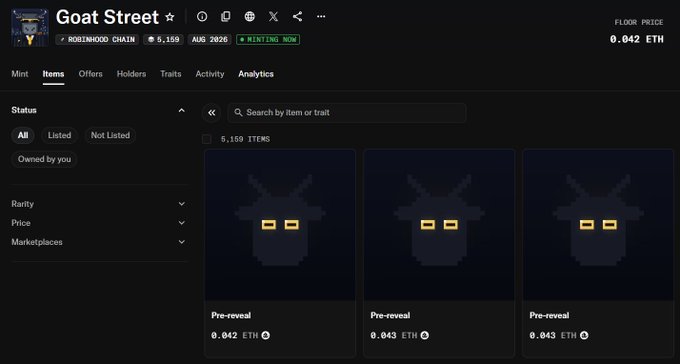Switch to the Holders tab
This screenshot has width=680, height=364.
click(131, 74)
